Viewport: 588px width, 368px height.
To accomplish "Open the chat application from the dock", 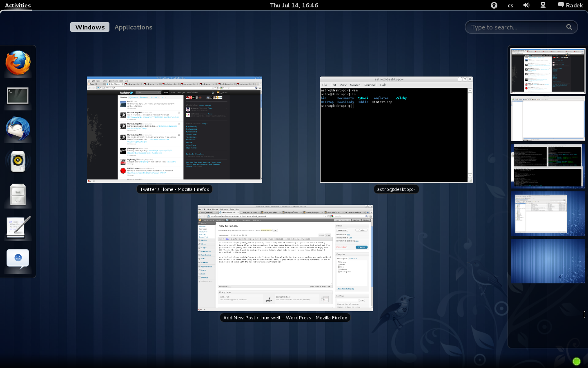I will 18,258.
